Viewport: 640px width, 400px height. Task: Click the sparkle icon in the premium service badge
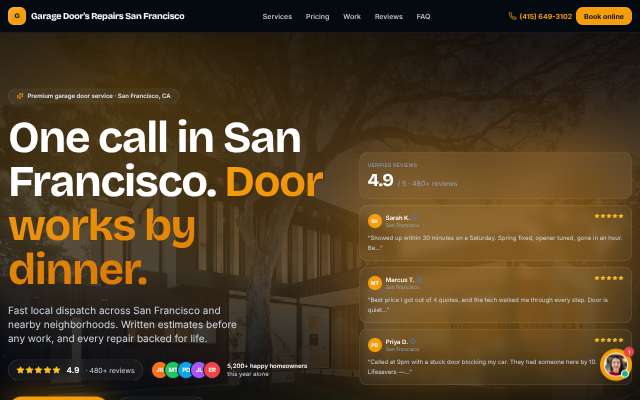[20, 96]
